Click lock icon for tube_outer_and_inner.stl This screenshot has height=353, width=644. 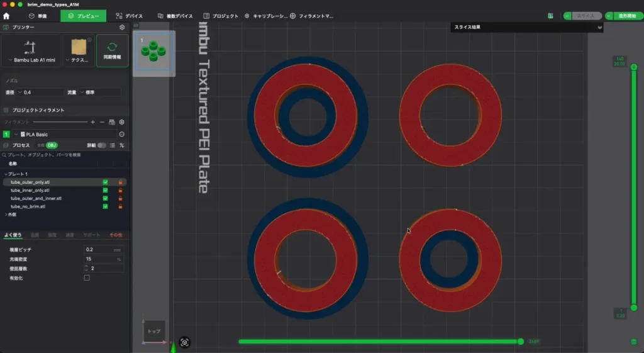[x=120, y=198]
